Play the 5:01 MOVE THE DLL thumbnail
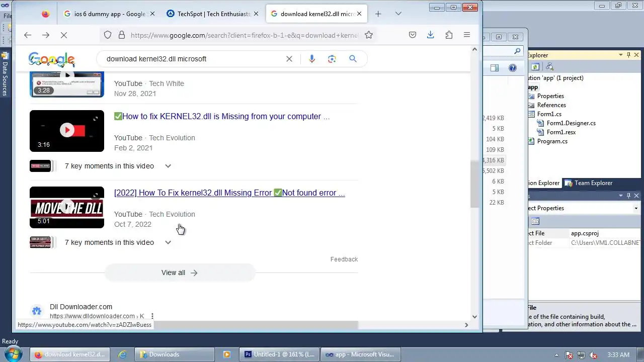 click(67, 207)
